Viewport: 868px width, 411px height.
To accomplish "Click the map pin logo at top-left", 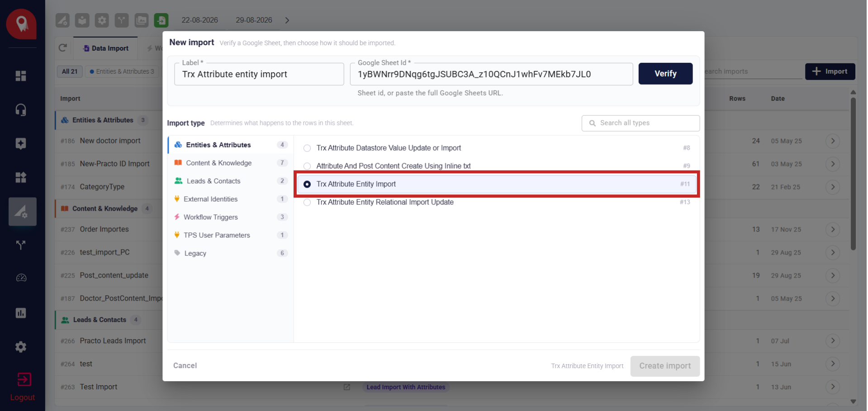I will [x=21, y=24].
